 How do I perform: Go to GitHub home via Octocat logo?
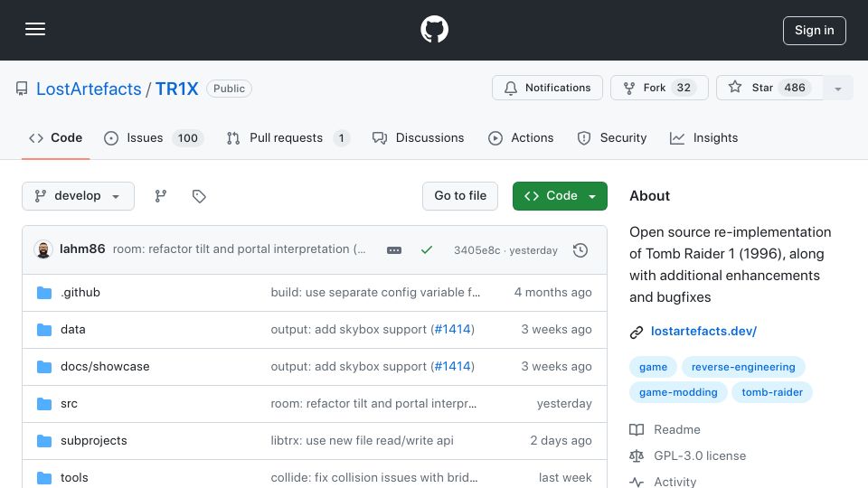(x=434, y=29)
